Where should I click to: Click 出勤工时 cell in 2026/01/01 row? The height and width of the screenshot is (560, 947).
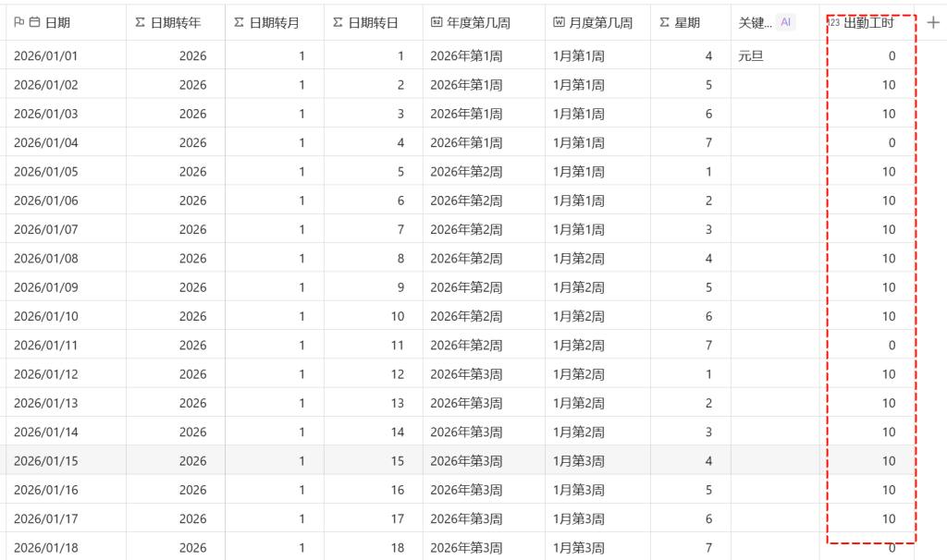867,56
